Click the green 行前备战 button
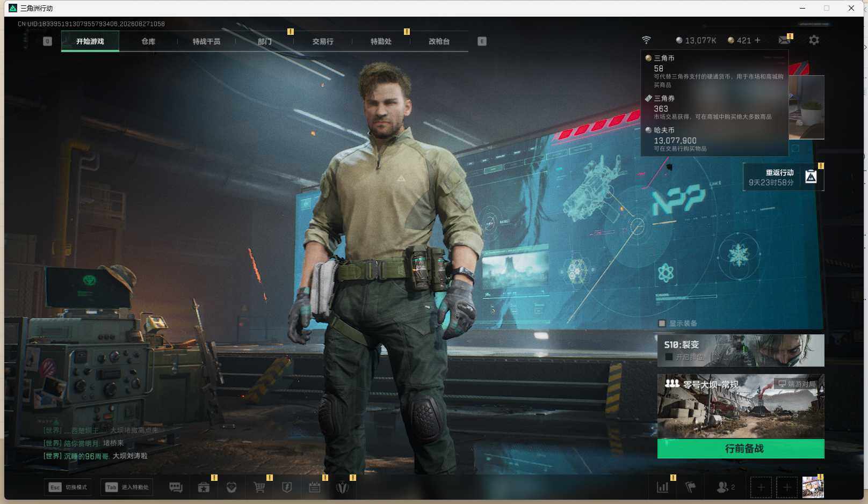The height and width of the screenshot is (504, 868). coord(741,449)
